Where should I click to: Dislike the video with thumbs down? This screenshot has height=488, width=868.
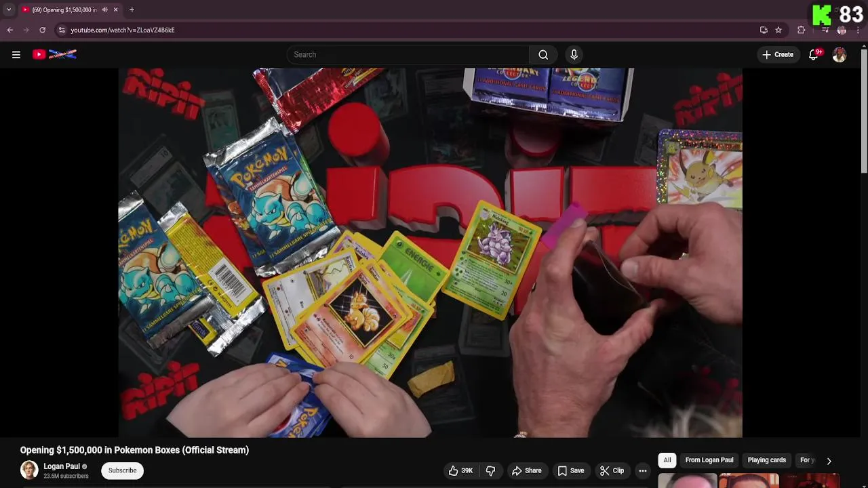pyautogui.click(x=491, y=470)
